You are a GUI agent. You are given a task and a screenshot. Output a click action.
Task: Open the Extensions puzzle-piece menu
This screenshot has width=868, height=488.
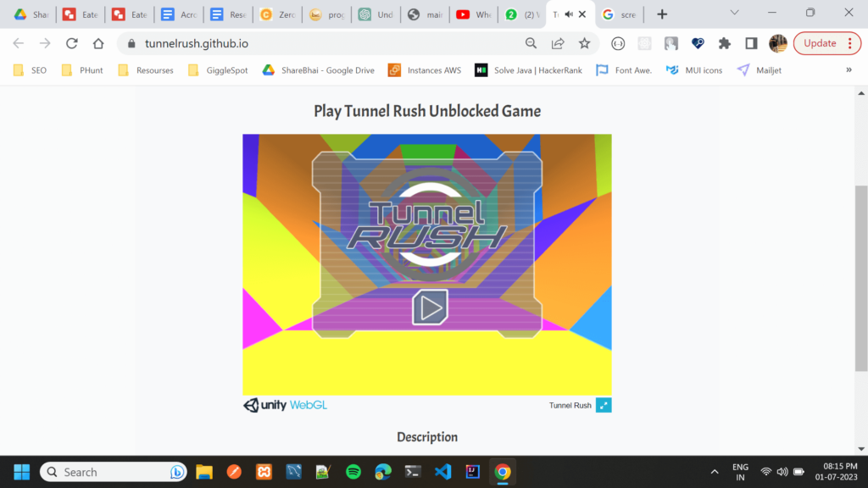724,43
